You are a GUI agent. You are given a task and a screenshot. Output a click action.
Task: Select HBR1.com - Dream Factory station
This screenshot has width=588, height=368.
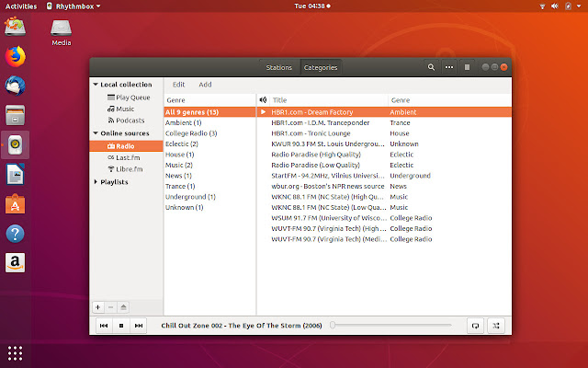coord(384,112)
